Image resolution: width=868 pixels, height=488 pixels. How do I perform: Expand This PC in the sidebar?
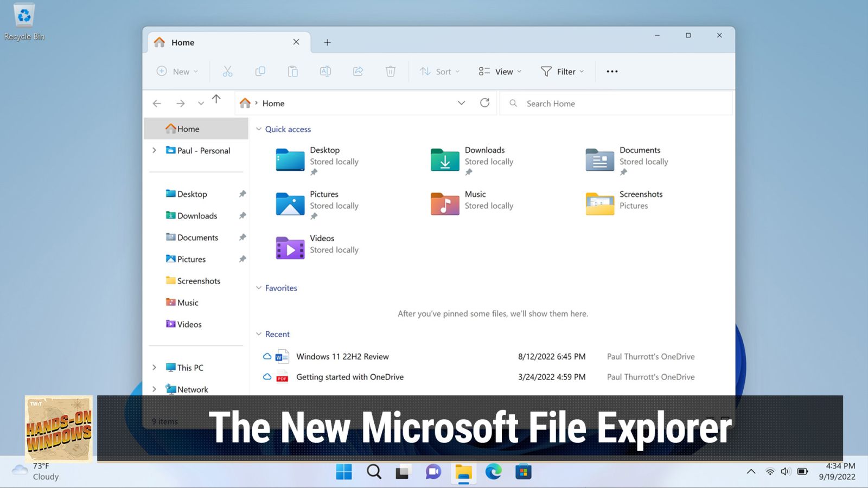(155, 367)
